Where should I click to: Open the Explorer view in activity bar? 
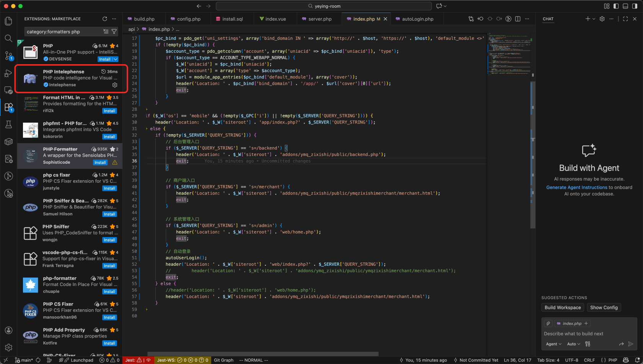(x=8, y=21)
